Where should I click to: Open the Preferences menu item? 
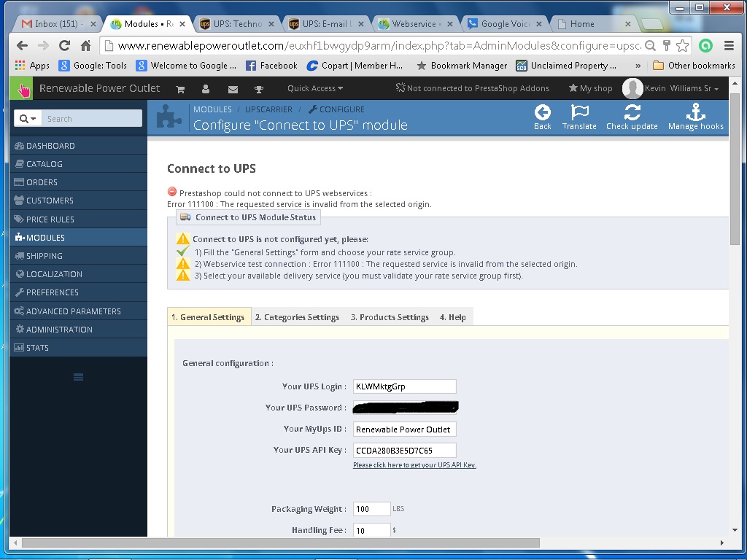point(78,292)
